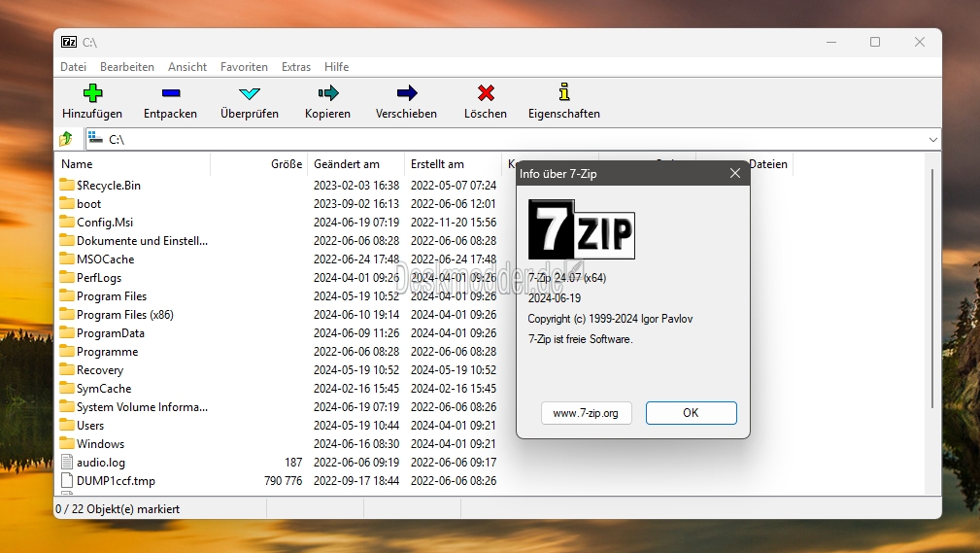Screen dimensions: 980x553
Task: Click the Config.Msi folder icon
Action: 67,222
